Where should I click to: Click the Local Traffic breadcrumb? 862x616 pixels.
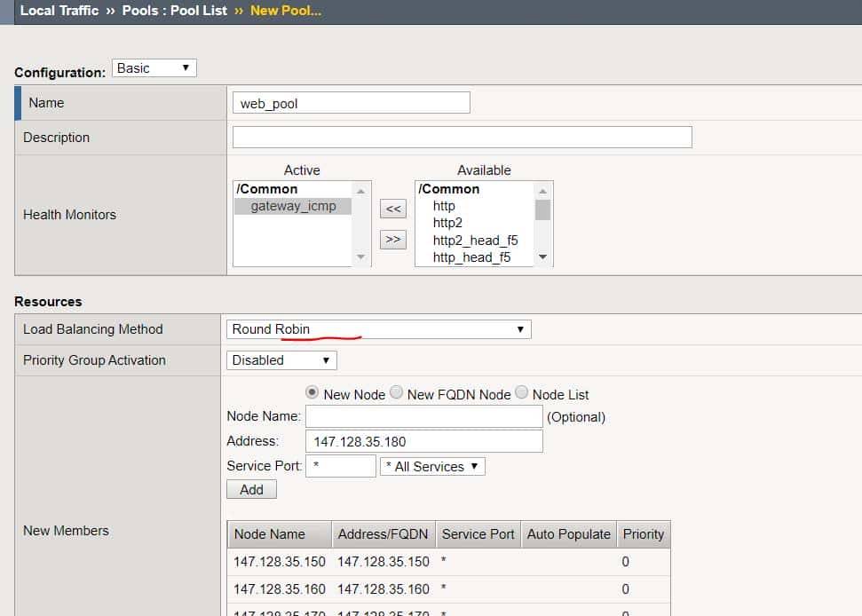tap(59, 11)
